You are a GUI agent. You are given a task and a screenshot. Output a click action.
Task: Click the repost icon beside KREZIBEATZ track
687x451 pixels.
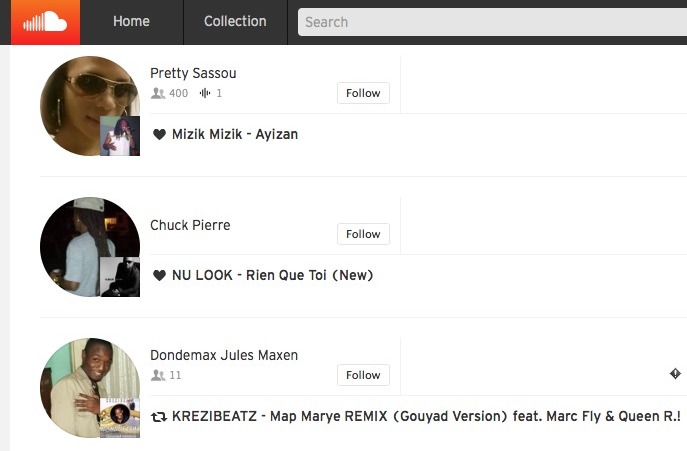click(x=159, y=417)
